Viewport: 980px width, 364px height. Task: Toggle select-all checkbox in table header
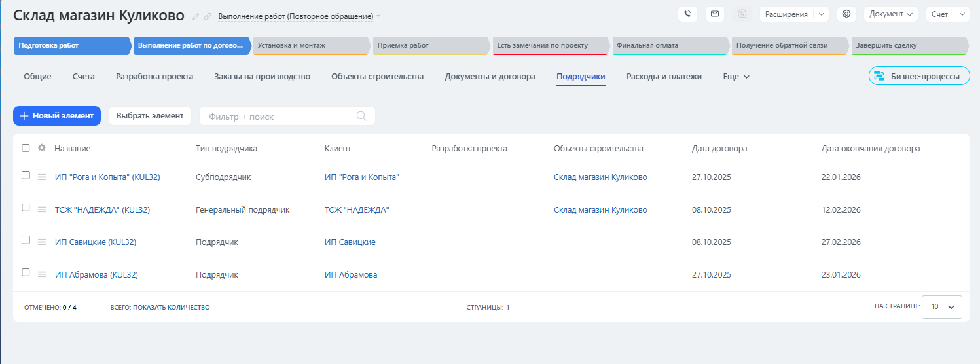[26, 148]
